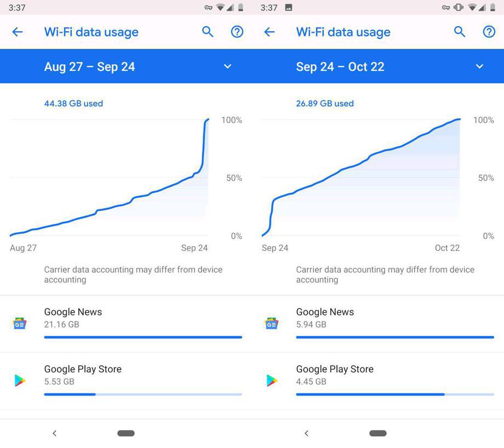The height and width of the screenshot is (448, 504).
Task: Tap the home pill on the right screen
Action: click(x=378, y=433)
